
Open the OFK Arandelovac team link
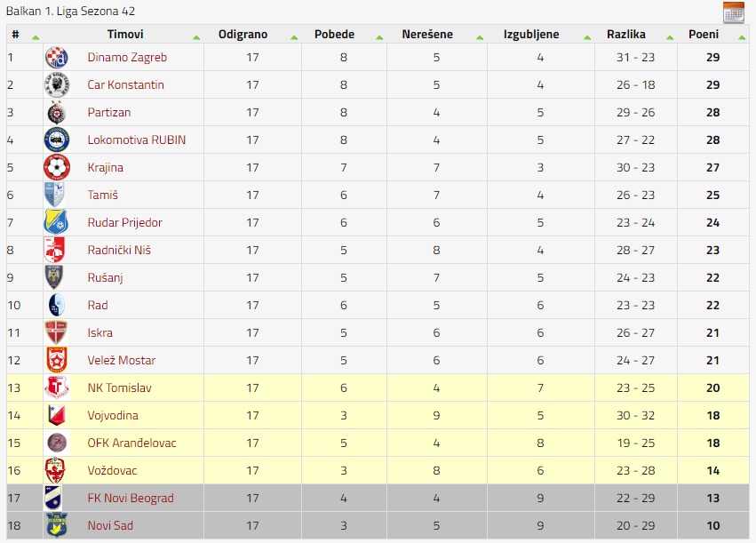click(x=132, y=443)
